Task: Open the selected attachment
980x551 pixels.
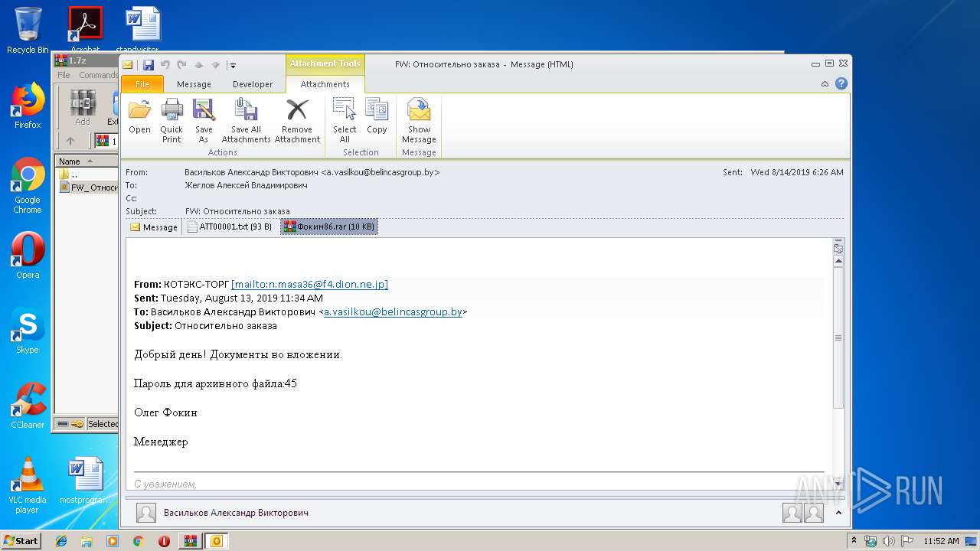Action: pos(139,117)
